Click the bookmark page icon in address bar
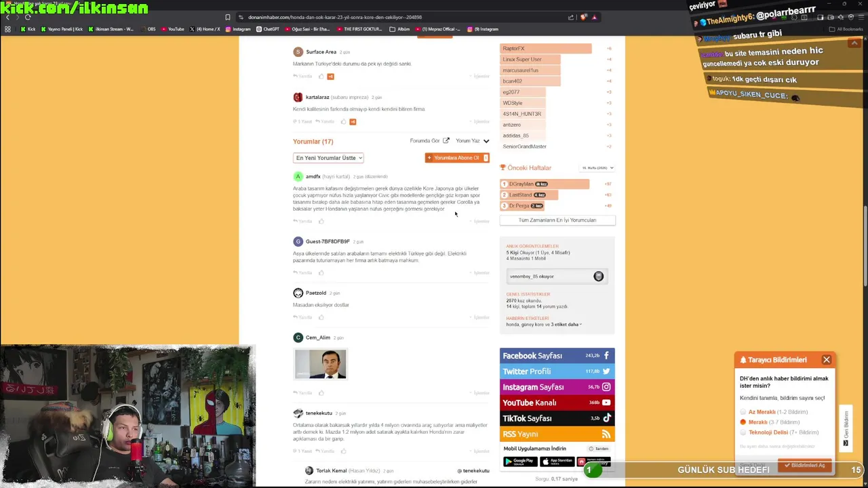Viewport: 868px width, 488px height. click(228, 17)
